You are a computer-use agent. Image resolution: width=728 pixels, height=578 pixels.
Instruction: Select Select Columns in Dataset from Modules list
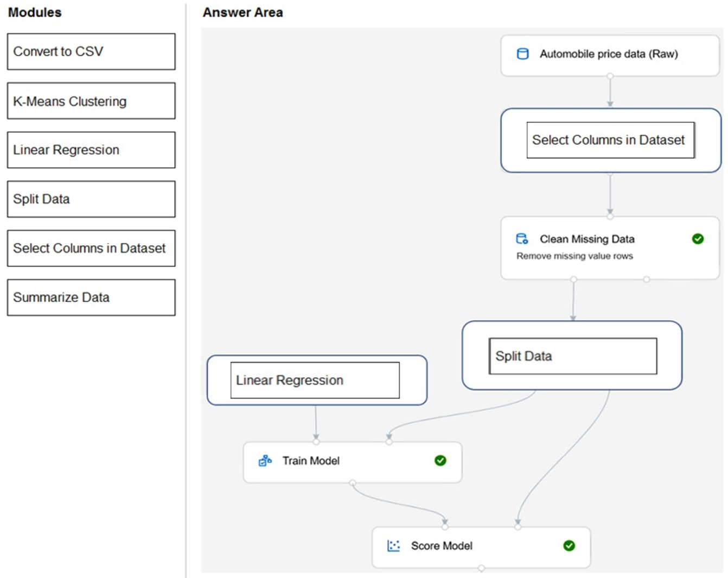(91, 249)
